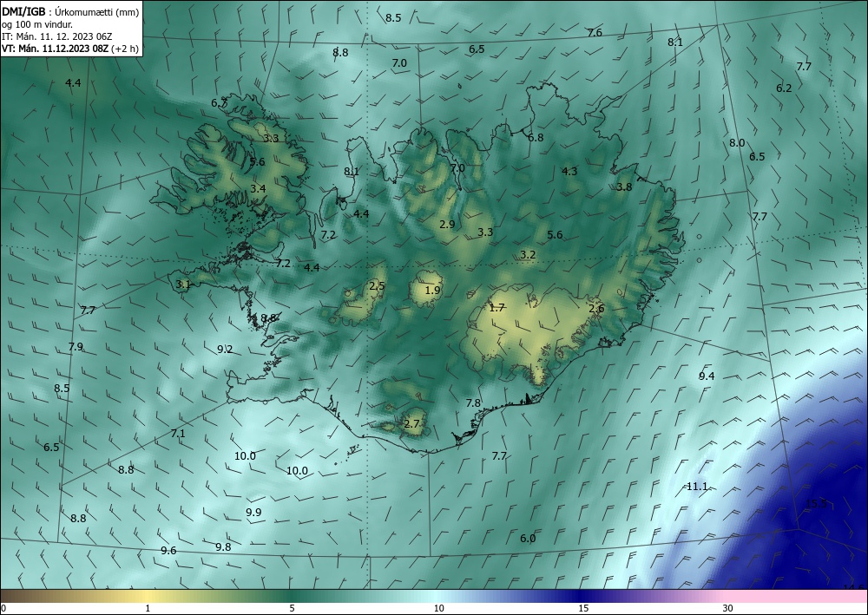Click the "og 100 m vindur." subtitle text

click(x=37, y=24)
